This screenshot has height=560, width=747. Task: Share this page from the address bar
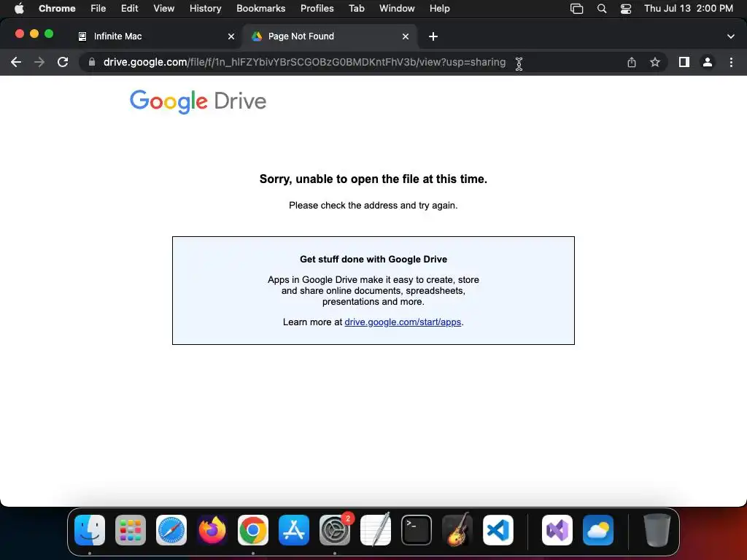tap(631, 63)
